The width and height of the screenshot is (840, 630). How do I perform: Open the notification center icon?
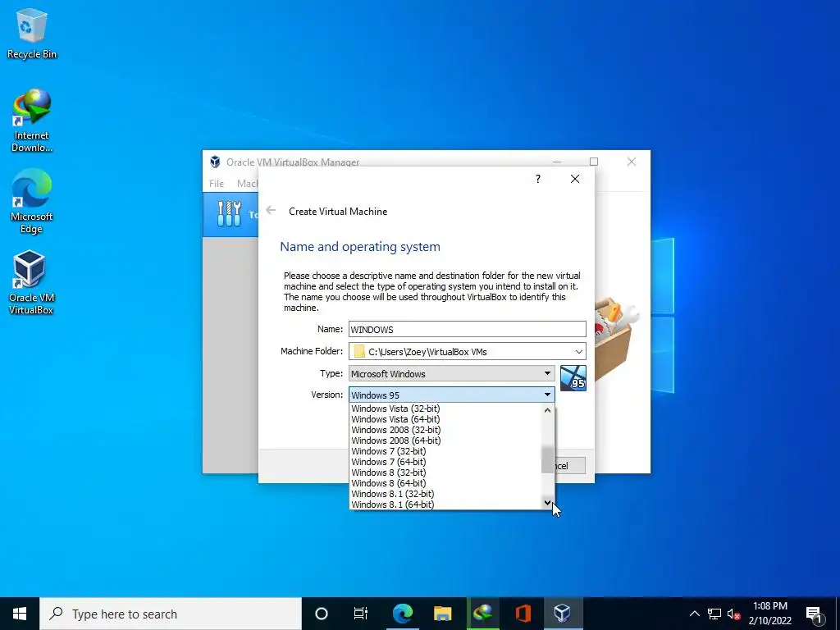pos(814,614)
